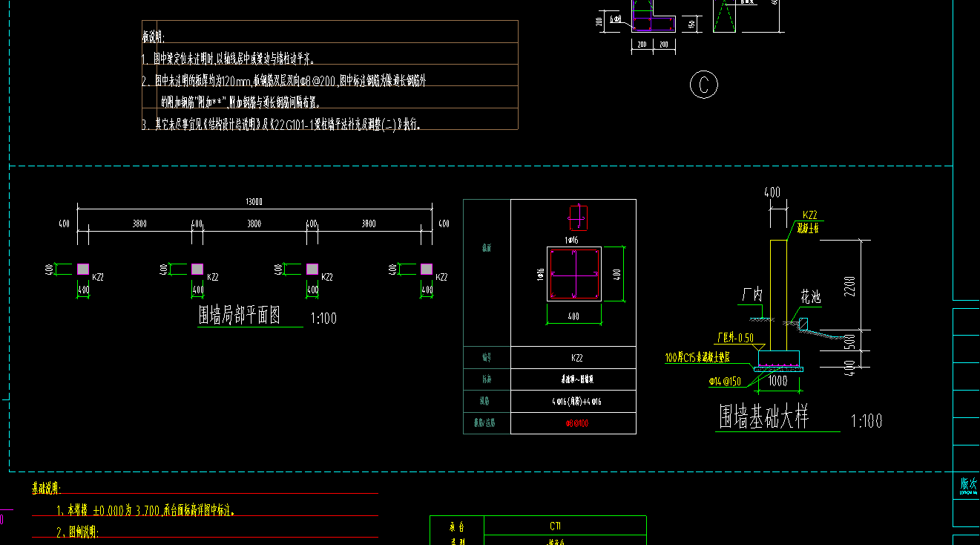Select the '2. 图例说明:' line
This screenshot has width=980, height=545.
point(78,532)
